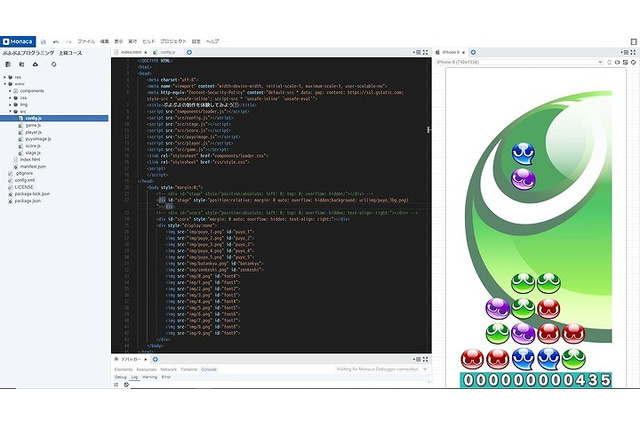Click the refresh icon in project panel
This screenshot has width=640, height=426.
(54, 64)
